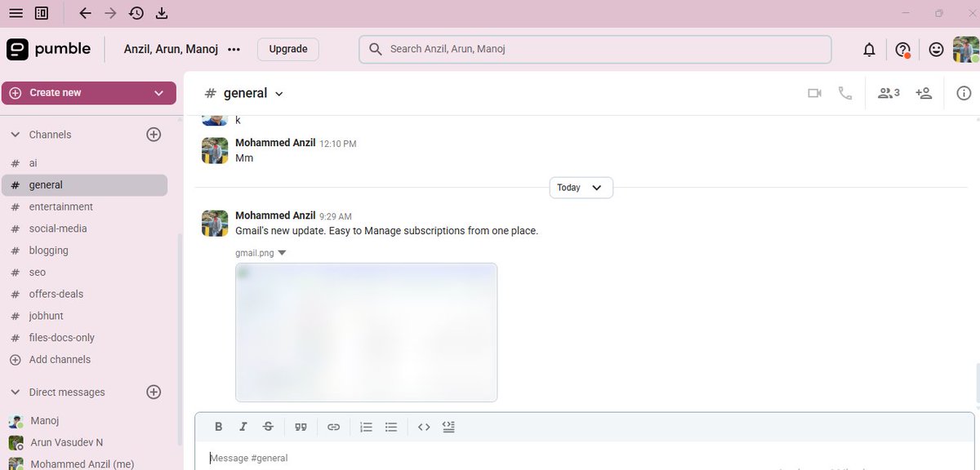Toggle the sidebar layout icon
Screen dimensions: 980x470
(x=42, y=13)
